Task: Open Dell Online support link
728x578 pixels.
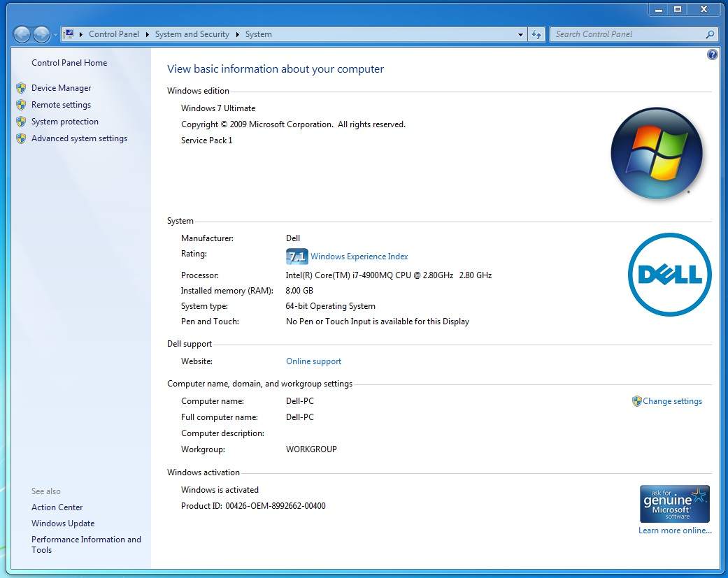Action: pos(313,361)
